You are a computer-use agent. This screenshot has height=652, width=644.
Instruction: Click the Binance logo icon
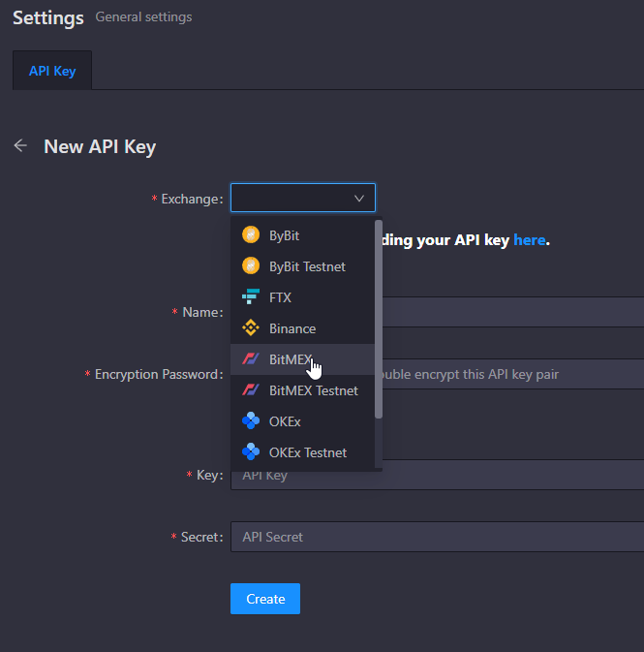[251, 328]
